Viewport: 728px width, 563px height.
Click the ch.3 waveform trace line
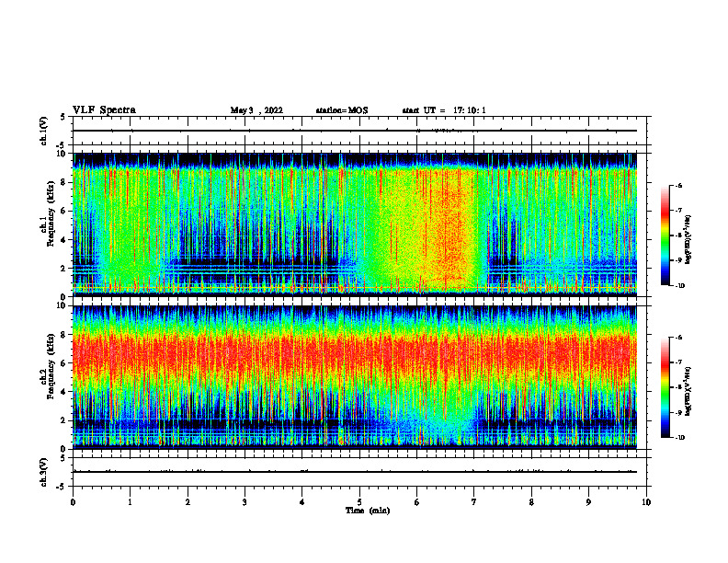pos(355,472)
